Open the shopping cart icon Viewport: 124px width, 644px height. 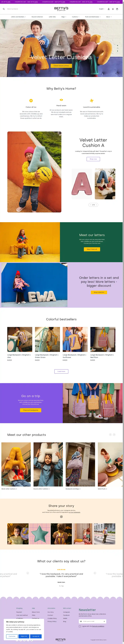[117, 9]
